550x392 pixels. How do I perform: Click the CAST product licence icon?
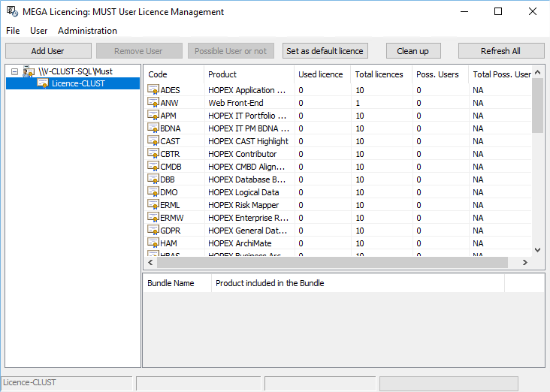[153, 141]
